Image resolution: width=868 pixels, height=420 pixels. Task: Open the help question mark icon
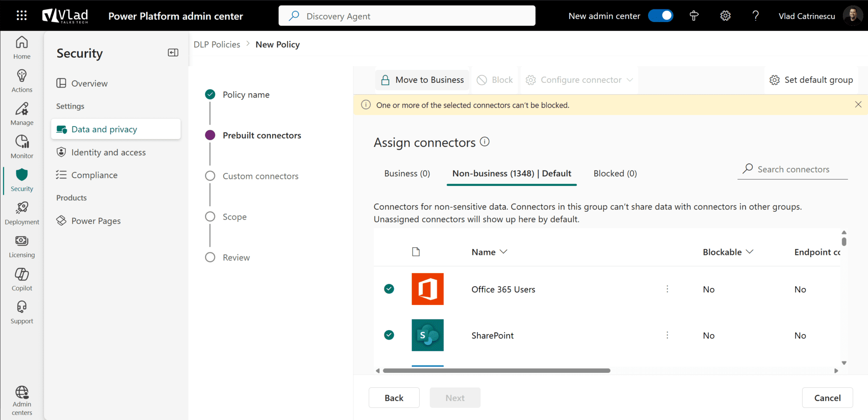point(756,16)
